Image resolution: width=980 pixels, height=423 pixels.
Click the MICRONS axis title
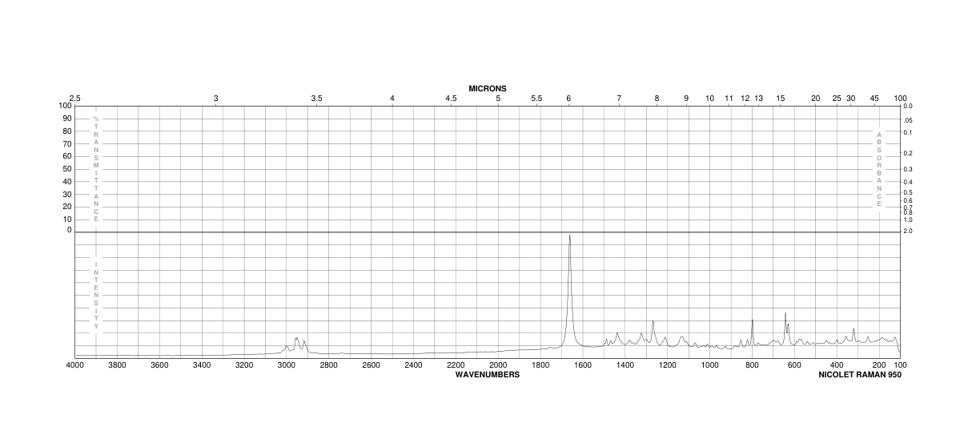[488, 88]
